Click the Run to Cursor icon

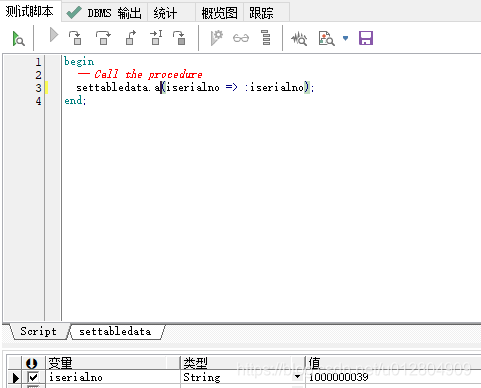click(156, 38)
